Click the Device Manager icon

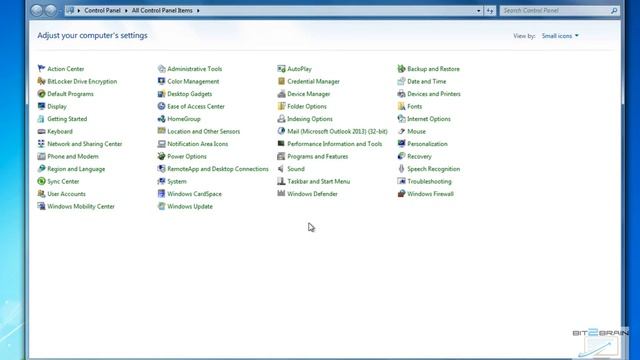click(281, 94)
